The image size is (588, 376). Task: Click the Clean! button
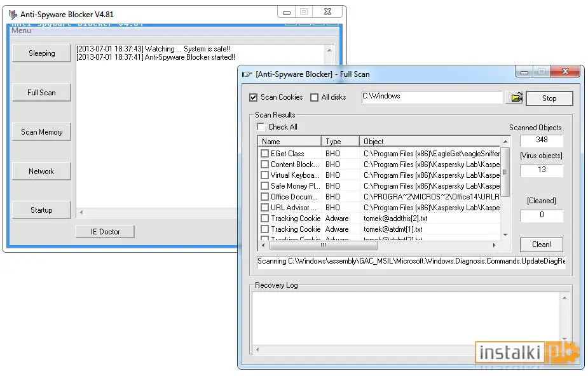(542, 245)
